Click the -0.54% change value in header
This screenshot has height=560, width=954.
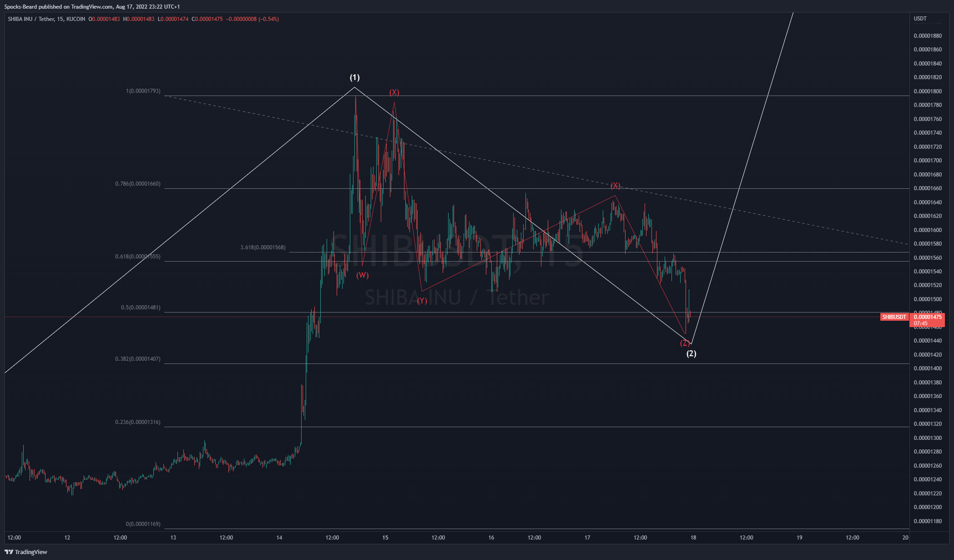click(268, 19)
